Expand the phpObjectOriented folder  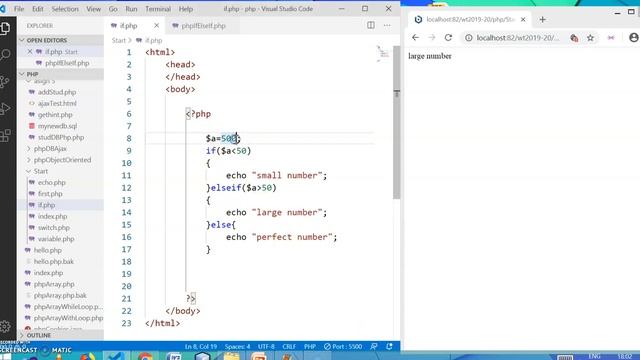coord(60,160)
